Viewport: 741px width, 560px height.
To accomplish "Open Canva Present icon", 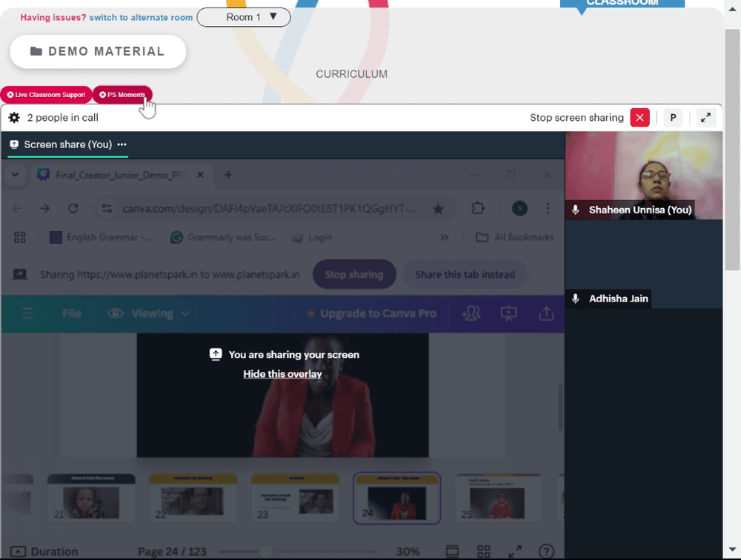I will 508,313.
